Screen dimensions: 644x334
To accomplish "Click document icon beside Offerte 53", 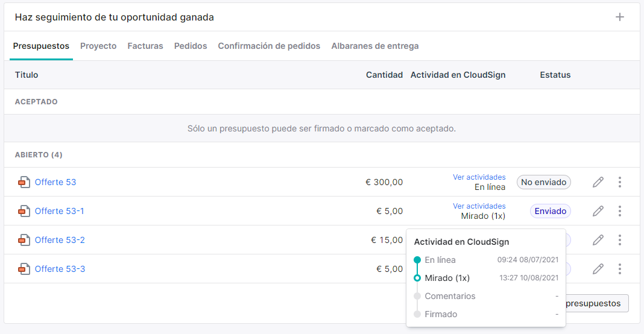I will 24,182.
